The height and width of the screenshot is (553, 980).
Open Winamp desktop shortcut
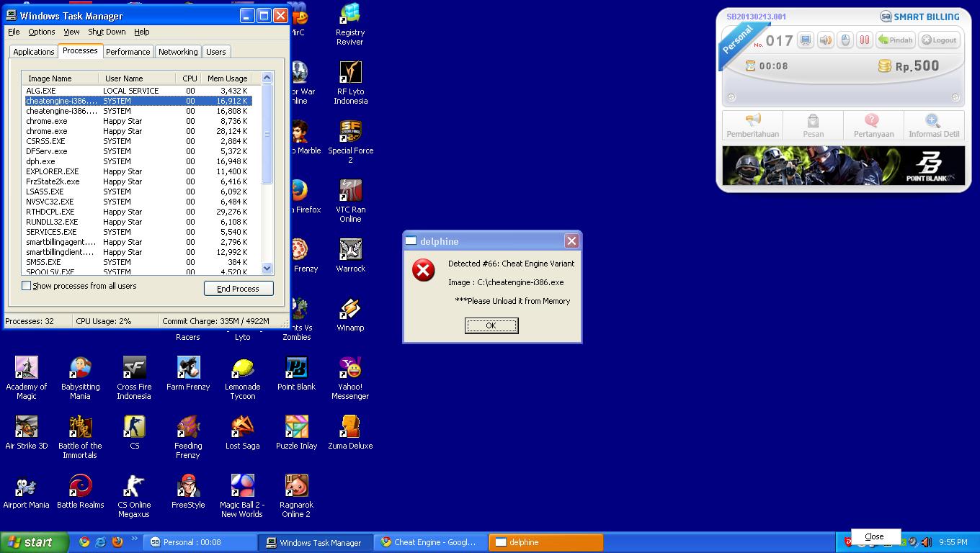coord(350,315)
